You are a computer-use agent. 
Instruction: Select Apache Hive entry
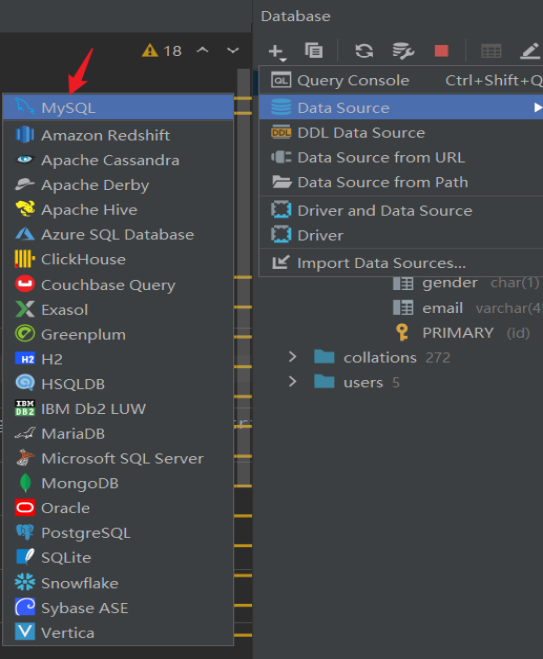(x=118, y=210)
